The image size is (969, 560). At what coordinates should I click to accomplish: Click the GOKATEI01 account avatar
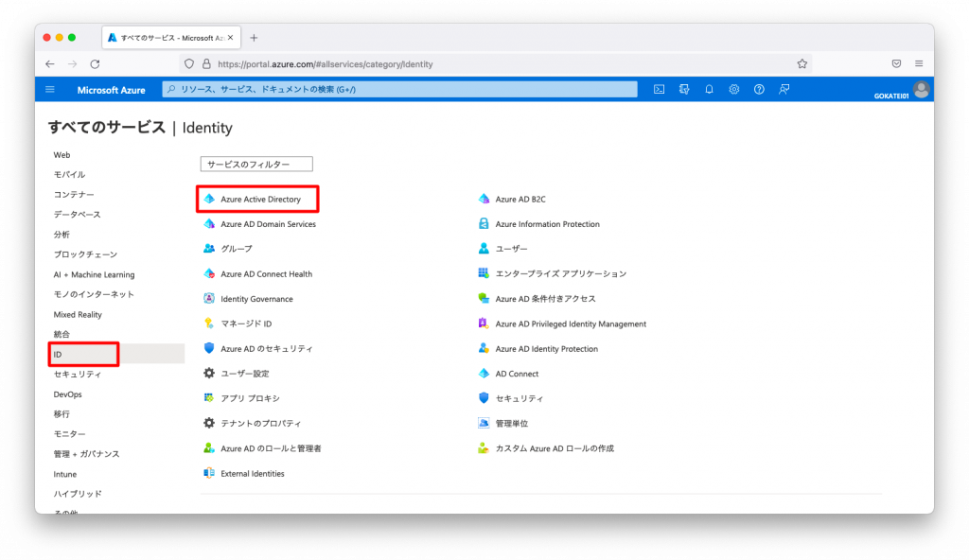[x=921, y=90]
